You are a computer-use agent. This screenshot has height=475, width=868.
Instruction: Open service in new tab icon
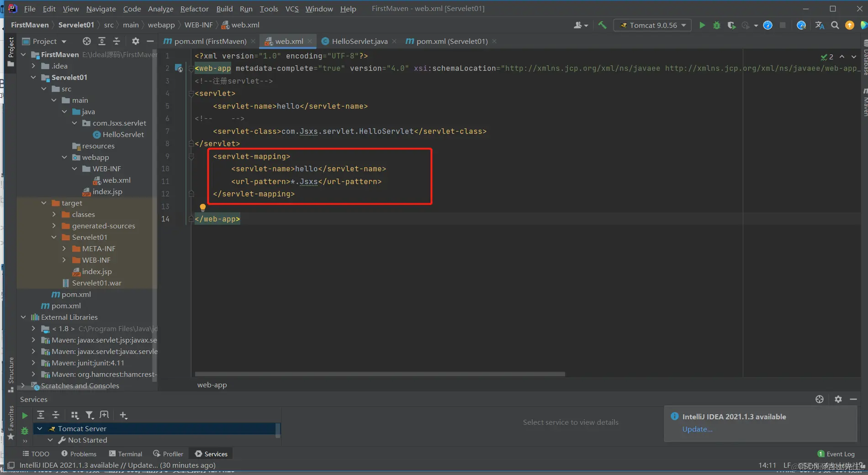click(105, 415)
